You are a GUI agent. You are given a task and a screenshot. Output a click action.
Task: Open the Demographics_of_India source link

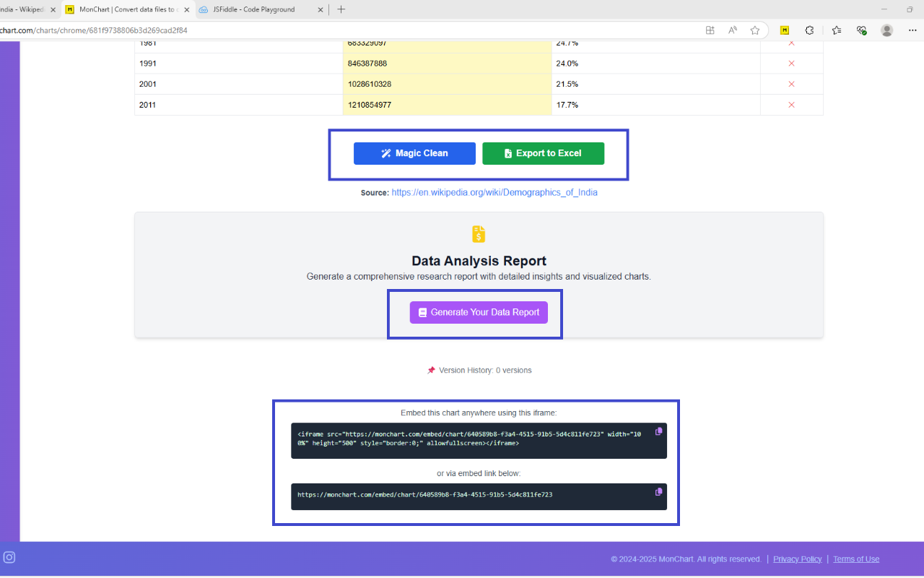[x=494, y=192]
